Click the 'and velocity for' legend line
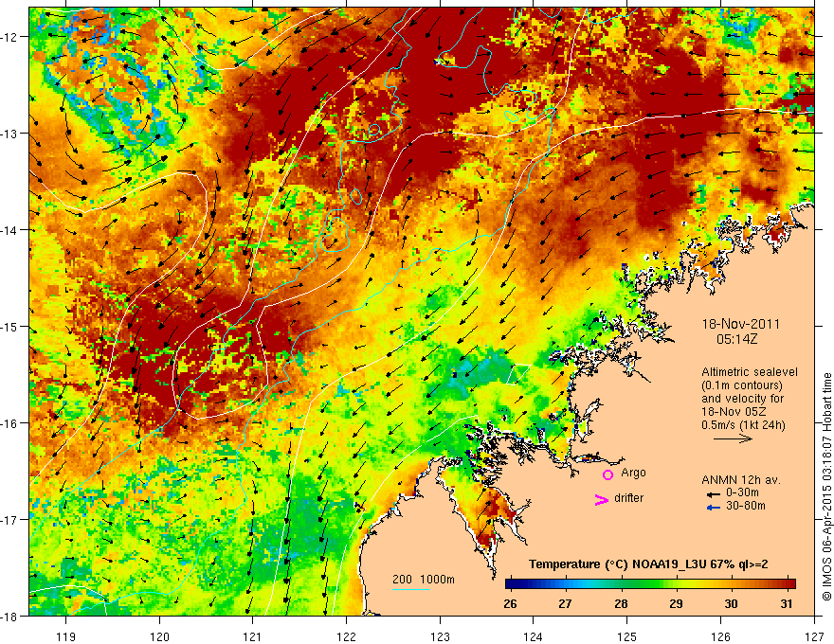The height and width of the screenshot is (644, 834). pyautogui.click(x=742, y=399)
